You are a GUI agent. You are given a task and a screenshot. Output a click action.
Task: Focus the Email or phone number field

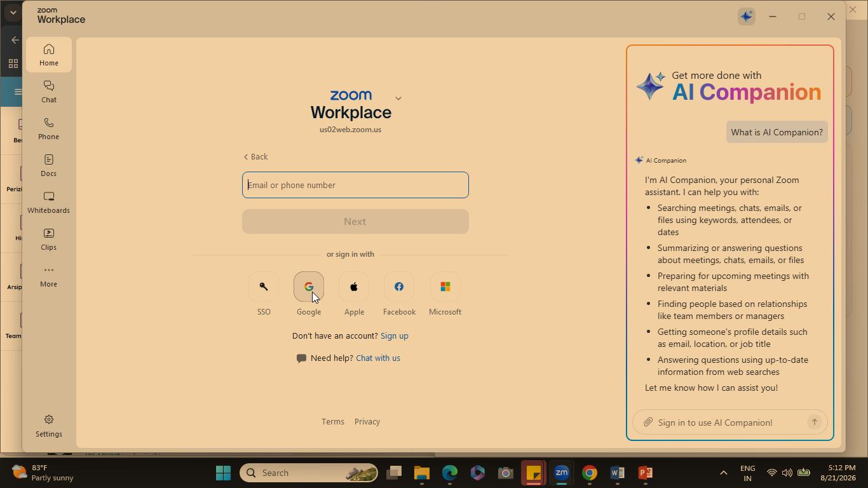point(355,185)
